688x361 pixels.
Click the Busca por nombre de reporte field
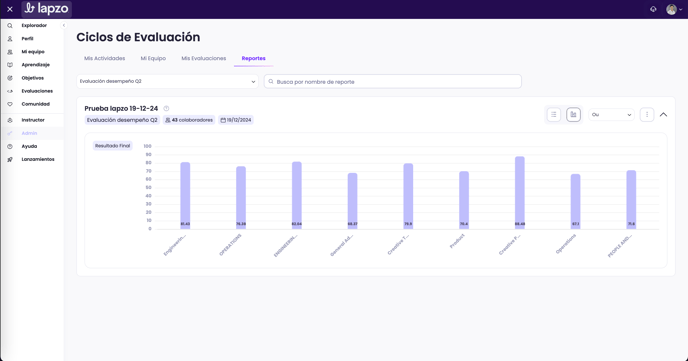393,82
